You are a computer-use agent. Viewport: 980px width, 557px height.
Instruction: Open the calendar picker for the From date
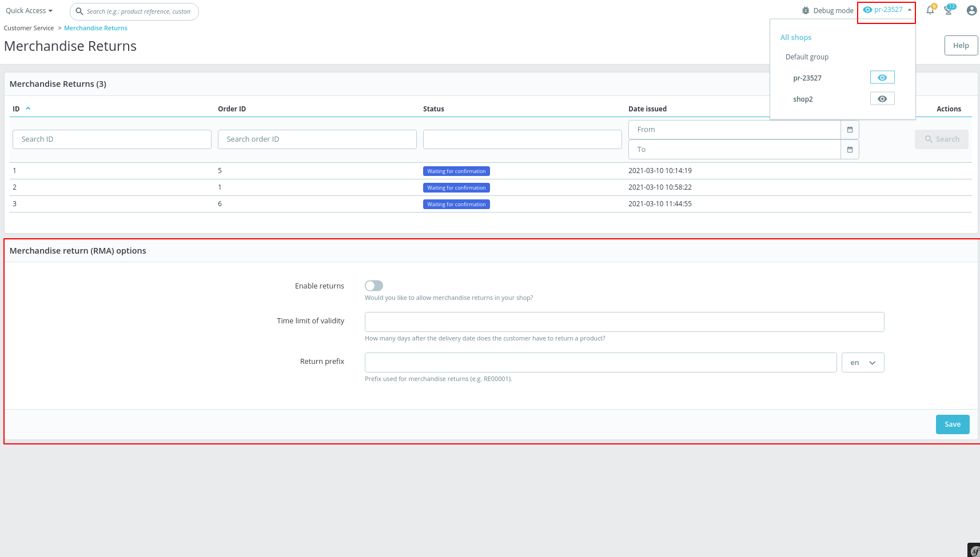[850, 130]
